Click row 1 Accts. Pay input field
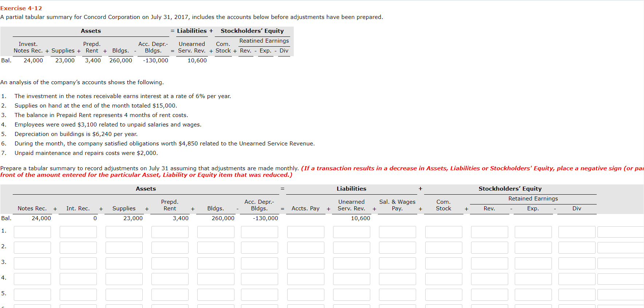The height and width of the screenshot is (308, 644). tap(306, 232)
